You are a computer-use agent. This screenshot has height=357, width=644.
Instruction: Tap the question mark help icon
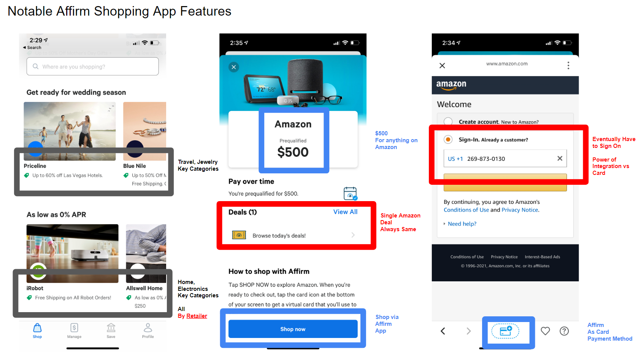pos(564,331)
